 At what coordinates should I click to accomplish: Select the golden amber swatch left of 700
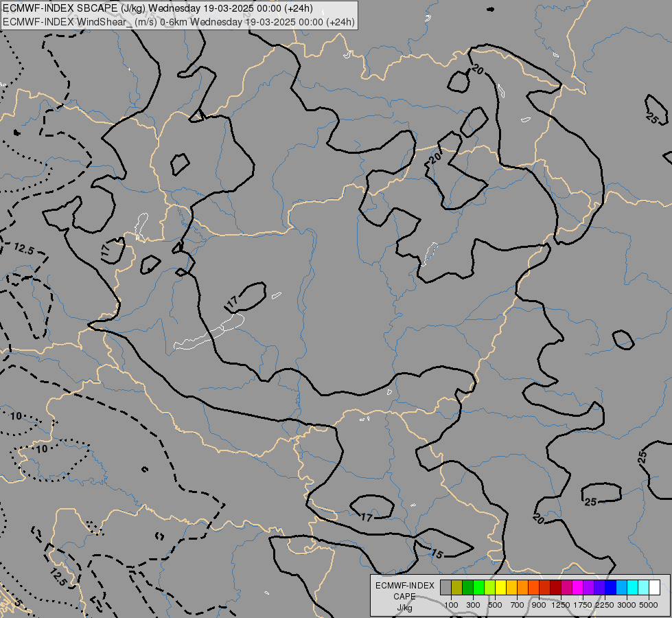click(511, 587)
